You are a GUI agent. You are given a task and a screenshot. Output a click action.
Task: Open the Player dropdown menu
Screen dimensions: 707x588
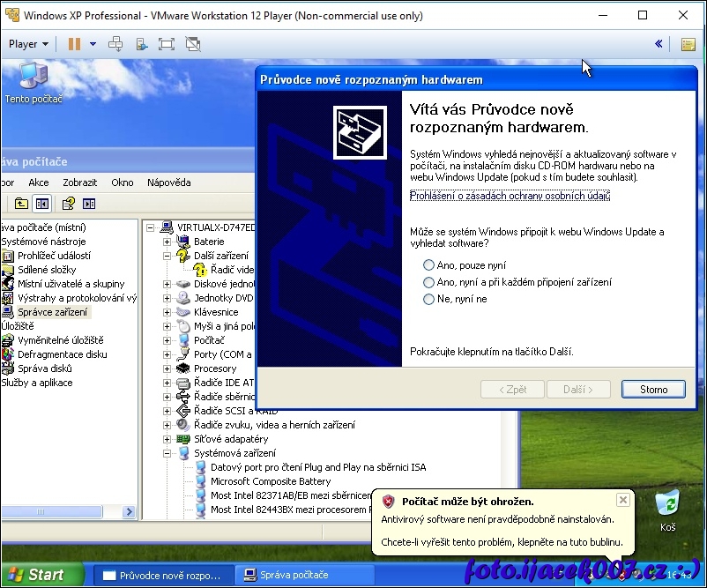pos(28,44)
